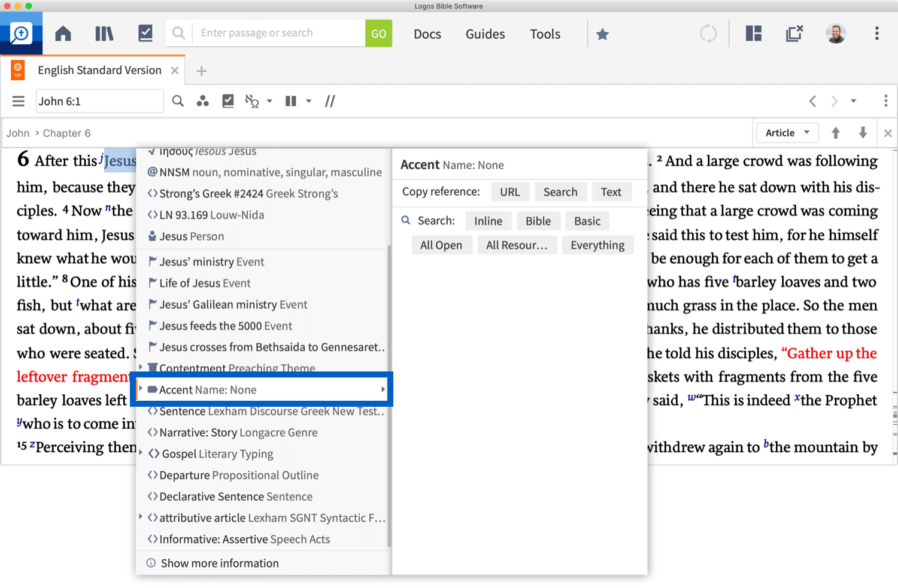Click the sync refresh icon
Image resolution: width=898 pixels, height=588 pixels.
click(708, 33)
